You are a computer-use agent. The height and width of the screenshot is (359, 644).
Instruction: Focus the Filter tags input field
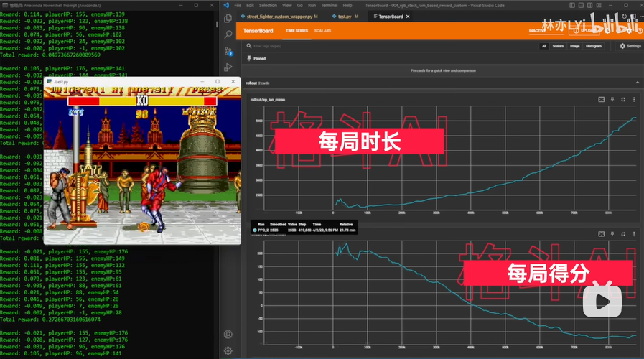(390, 46)
